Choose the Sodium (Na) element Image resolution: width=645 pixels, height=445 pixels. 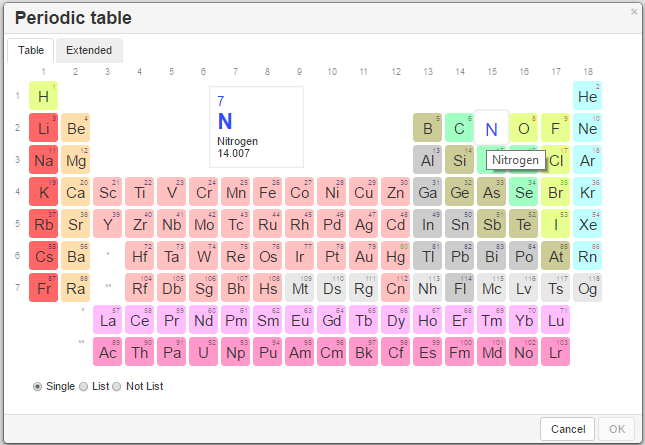[43, 160]
